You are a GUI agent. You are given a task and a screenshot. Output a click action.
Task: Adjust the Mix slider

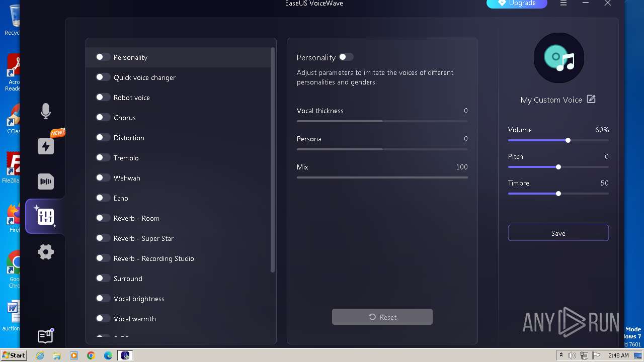coord(382,177)
